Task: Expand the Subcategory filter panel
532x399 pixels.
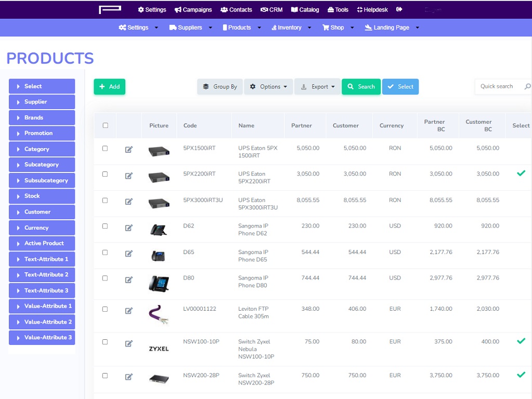Action: pos(42,165)
